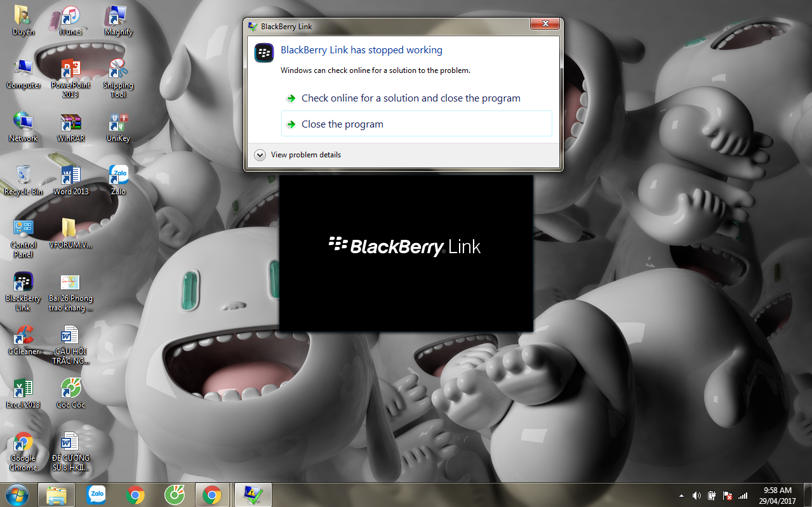
Task: Select the BlackBerry Link desktop shortcut
Action: tap(23, 292)
